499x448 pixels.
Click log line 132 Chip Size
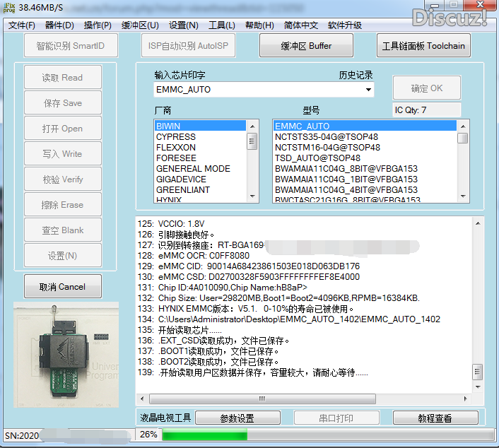tap(278, 297)
